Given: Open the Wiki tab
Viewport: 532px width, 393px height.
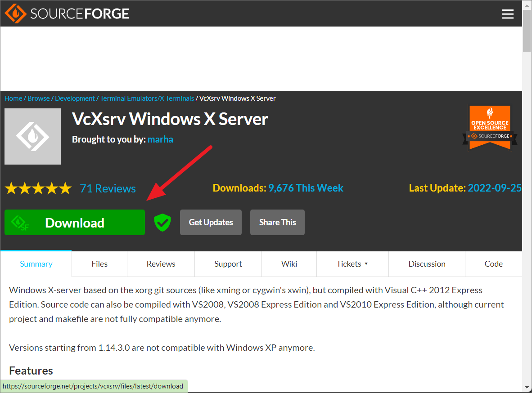Looking at the screenshot, I should [x=289, y=264].
